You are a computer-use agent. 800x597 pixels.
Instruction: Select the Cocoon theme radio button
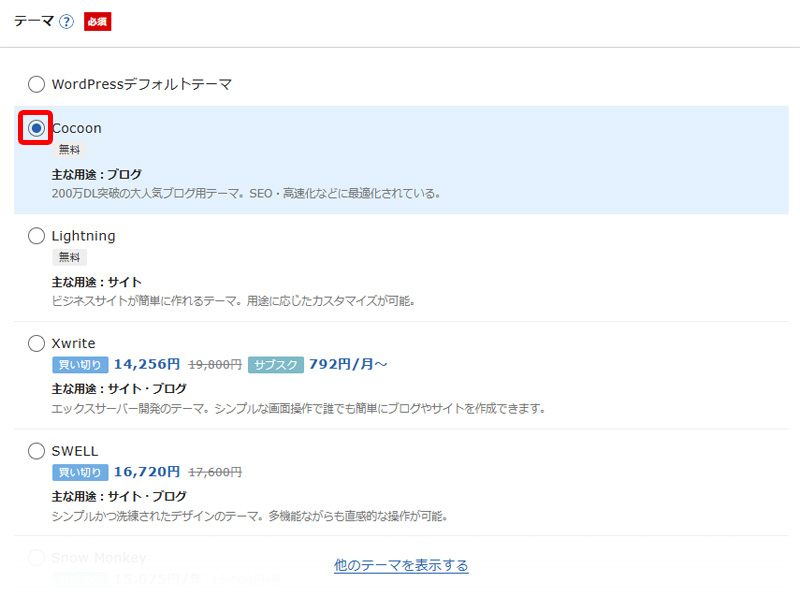pyautogui.click(x=37, y=128)
